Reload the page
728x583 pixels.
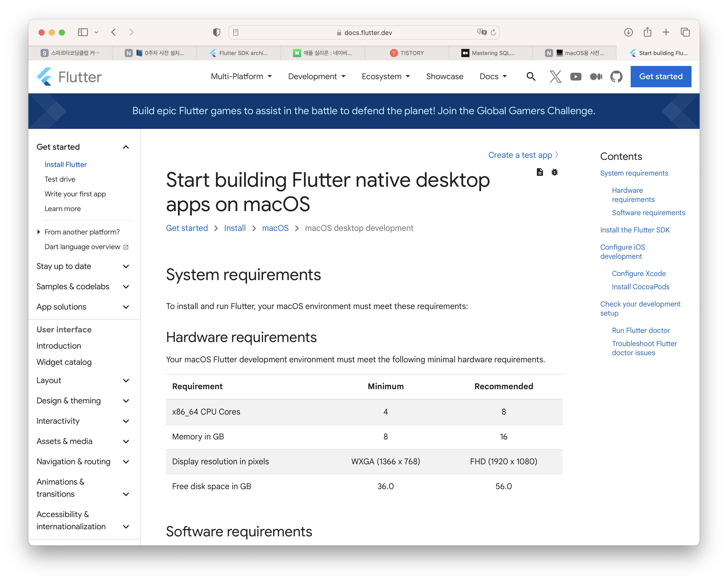[493, 32]
